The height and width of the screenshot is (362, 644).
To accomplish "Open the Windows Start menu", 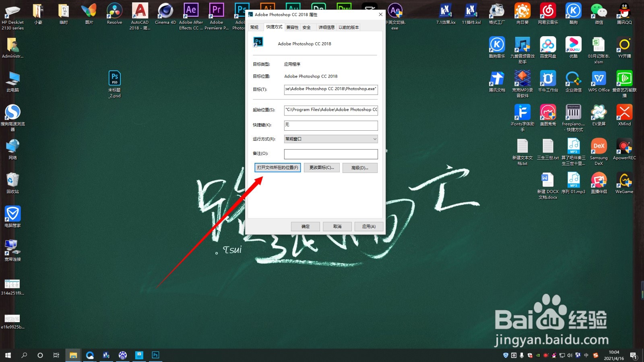I will coord(8,355).
